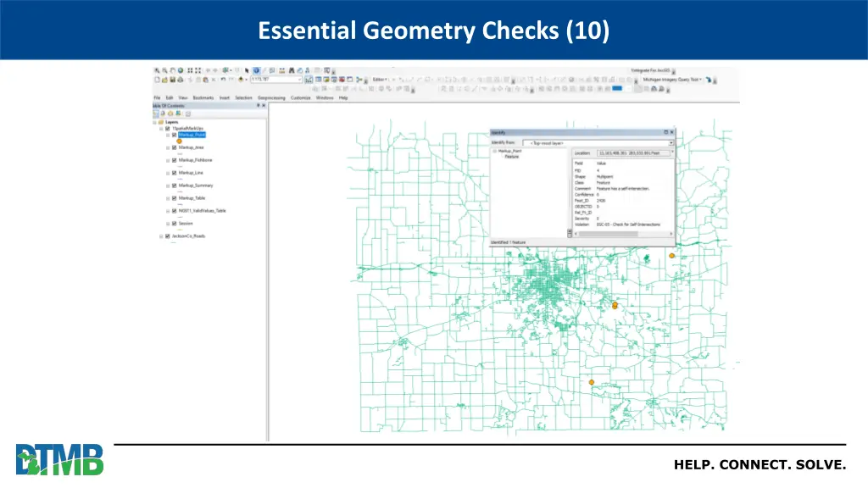The image size is (868, 488).
Task: Click the Open folder icon
Action: click(x=165, y=80)
